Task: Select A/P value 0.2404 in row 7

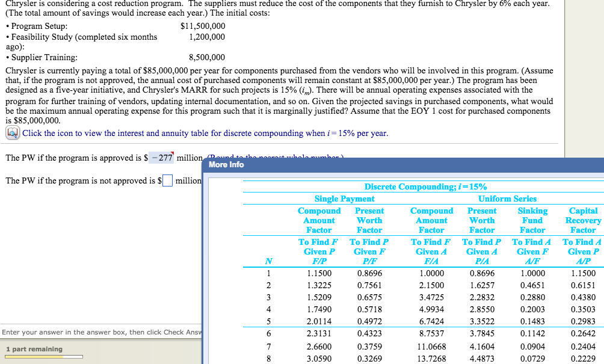Action: (x=583, y=347)
